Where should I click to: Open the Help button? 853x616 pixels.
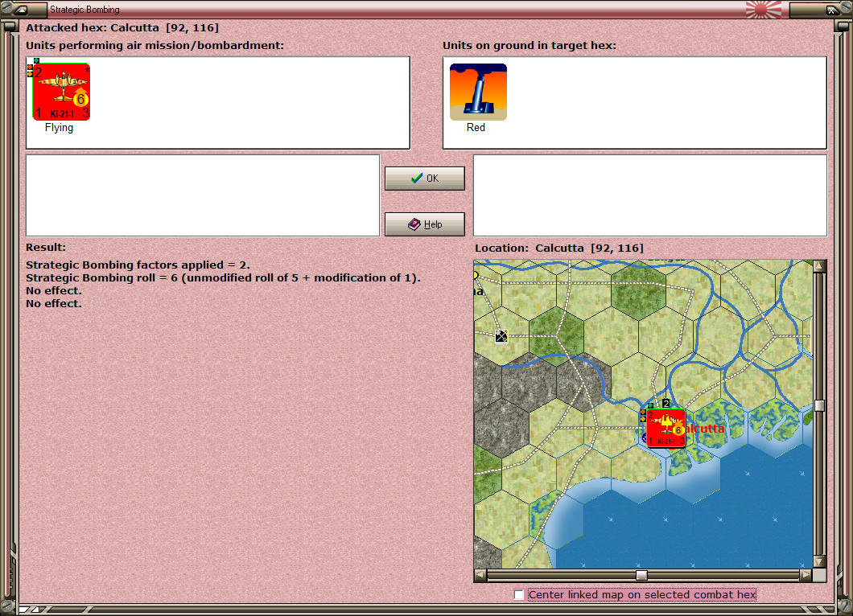coord(424,224)
